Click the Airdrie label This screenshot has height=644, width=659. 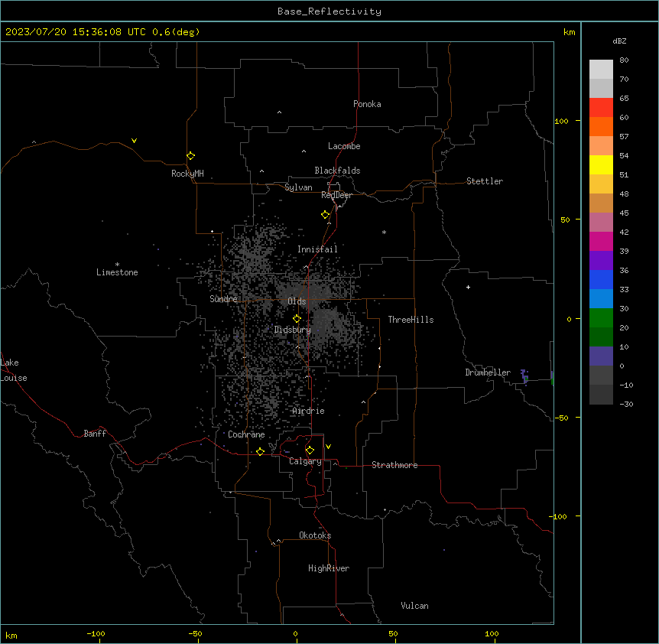tap(309, 411)
